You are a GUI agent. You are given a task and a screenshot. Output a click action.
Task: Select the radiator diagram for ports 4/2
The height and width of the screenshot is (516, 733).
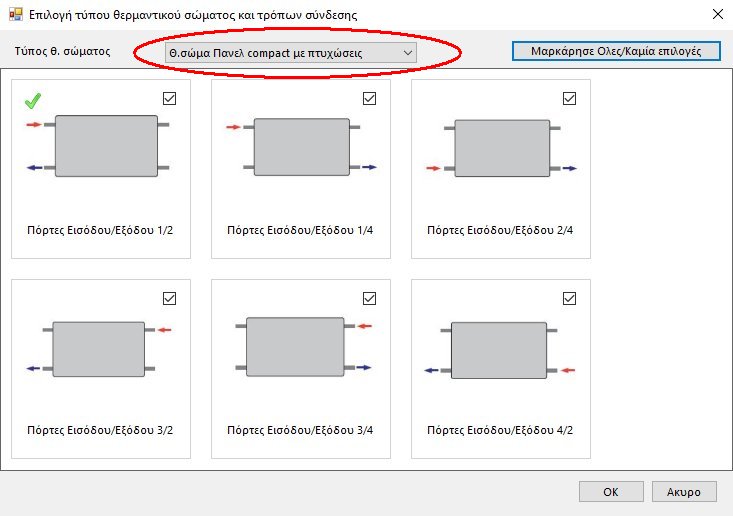(x=500, y=350)
